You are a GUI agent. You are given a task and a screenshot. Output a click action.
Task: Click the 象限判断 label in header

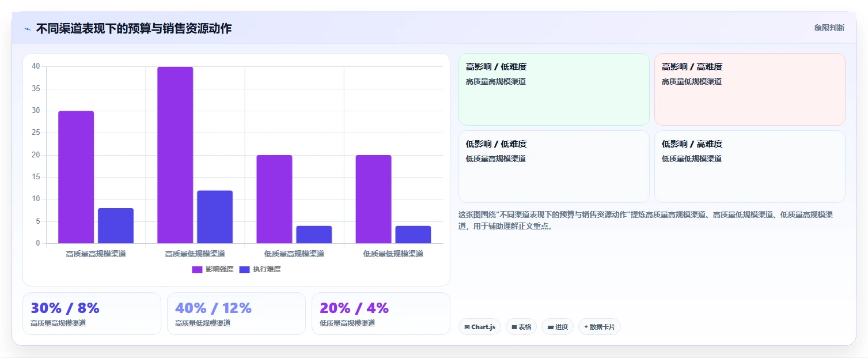pos(829,28)
